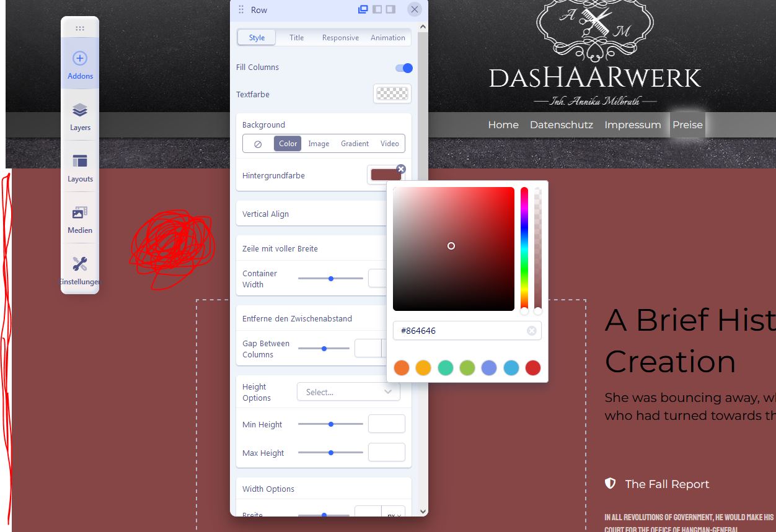Dock Row panel to the left side
The height and width of the screenshot is (532, 776).
(x=377, y=9)
